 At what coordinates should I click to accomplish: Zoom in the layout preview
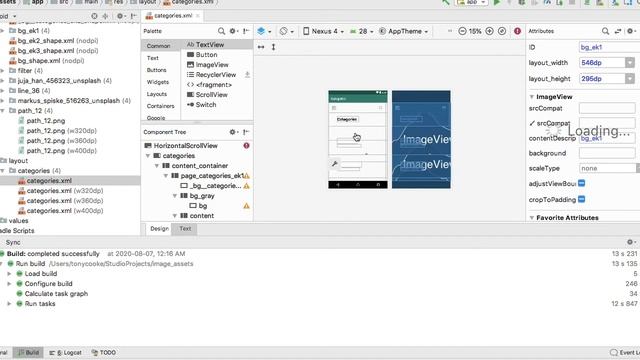click(x=489, y=31)
